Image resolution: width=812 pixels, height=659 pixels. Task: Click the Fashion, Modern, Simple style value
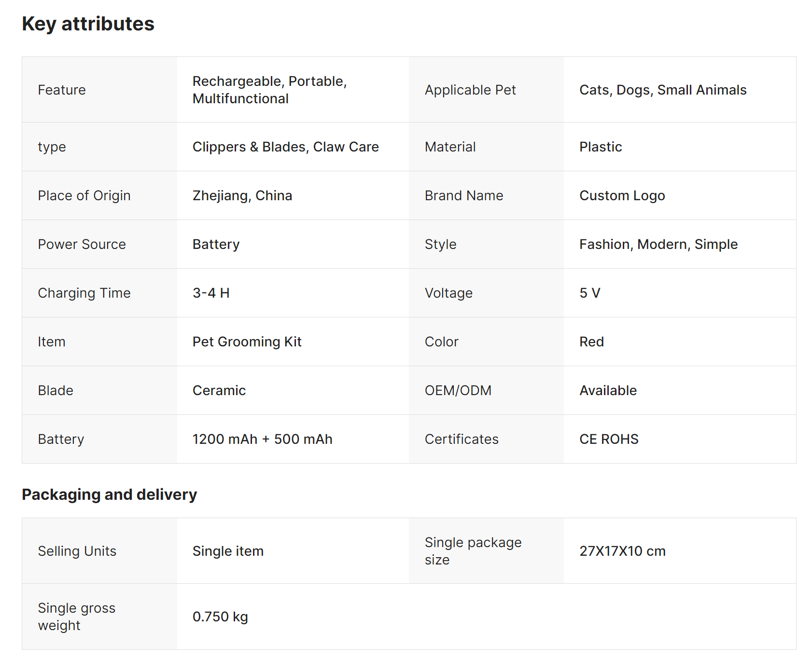point(658,244)
